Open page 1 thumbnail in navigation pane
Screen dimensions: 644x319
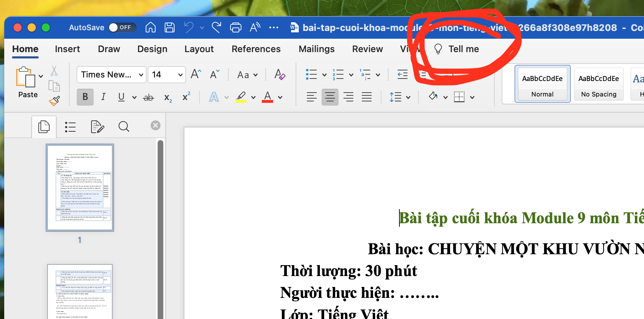click(x=80, y=188)
